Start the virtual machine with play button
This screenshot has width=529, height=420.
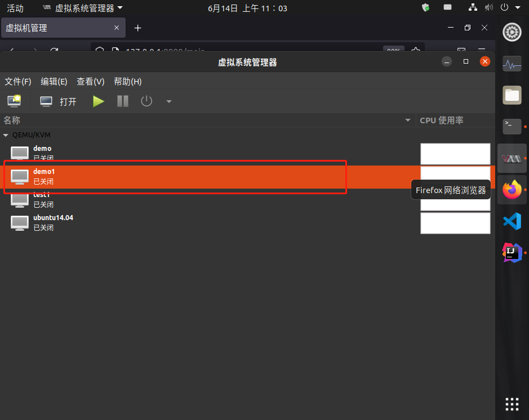point(98,101)
